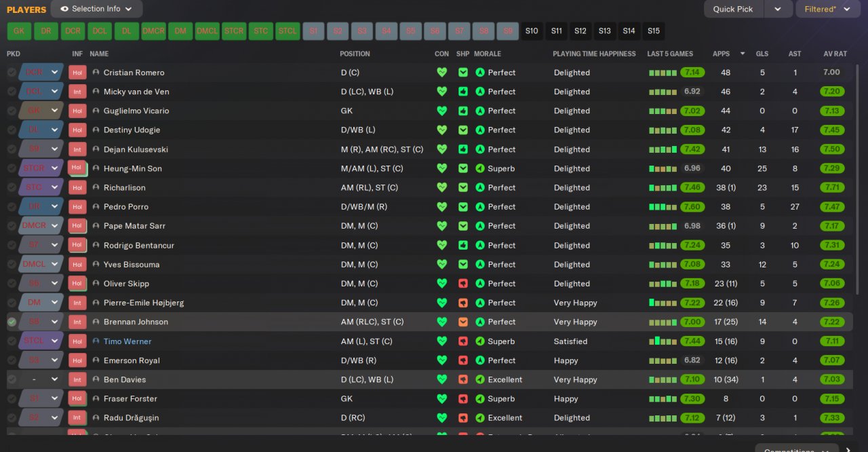This screenshot has width=868, height=452.
Task: Click Fraser Forster's condition heart icon
Action: coord(442,398)
